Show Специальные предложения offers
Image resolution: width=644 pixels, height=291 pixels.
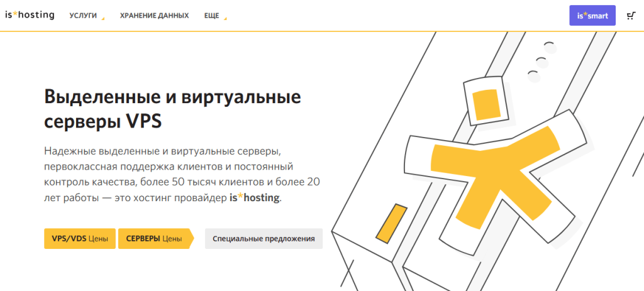(x=264, y=239)
